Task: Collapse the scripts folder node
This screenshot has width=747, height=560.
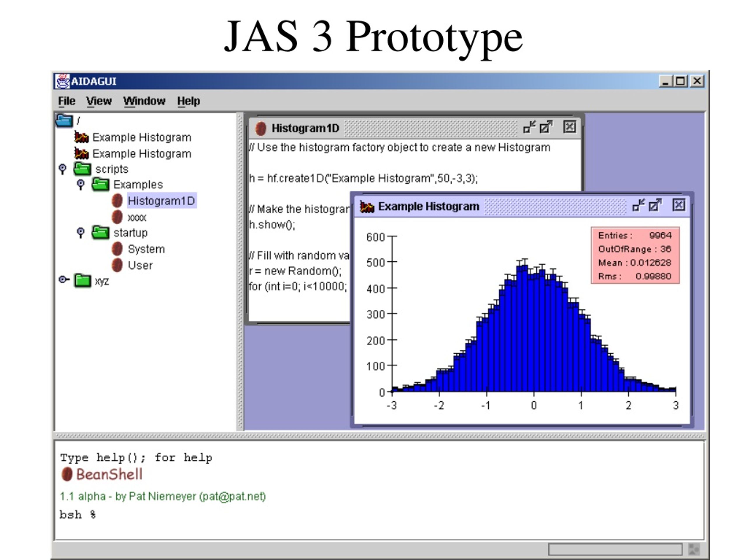Action: pos(62,169)
